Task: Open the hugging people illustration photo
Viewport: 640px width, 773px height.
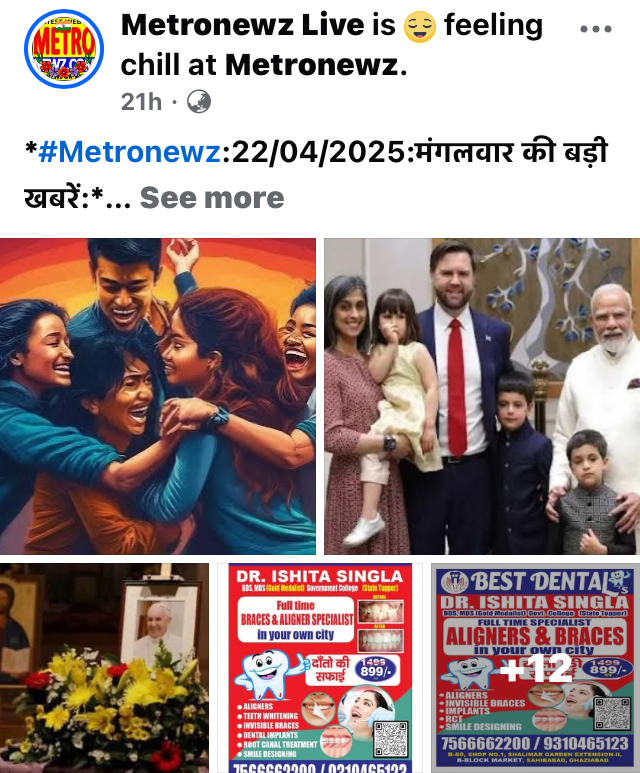Action: click(158, 396)
